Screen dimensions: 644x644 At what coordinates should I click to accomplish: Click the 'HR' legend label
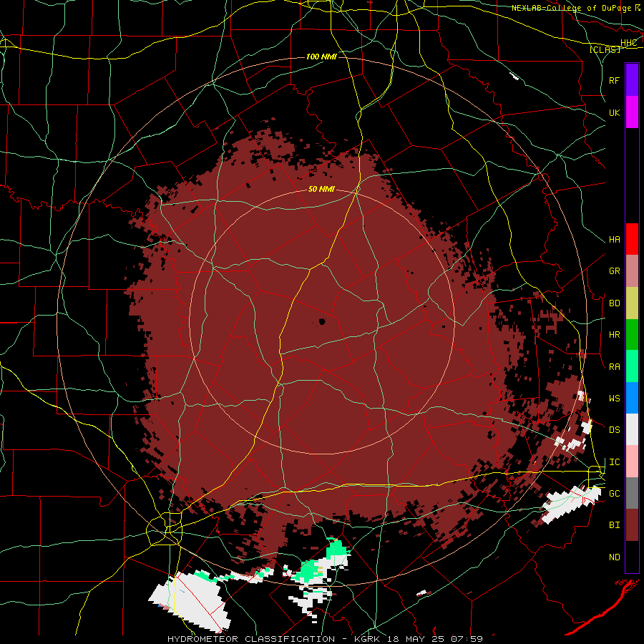coord(614,335)
